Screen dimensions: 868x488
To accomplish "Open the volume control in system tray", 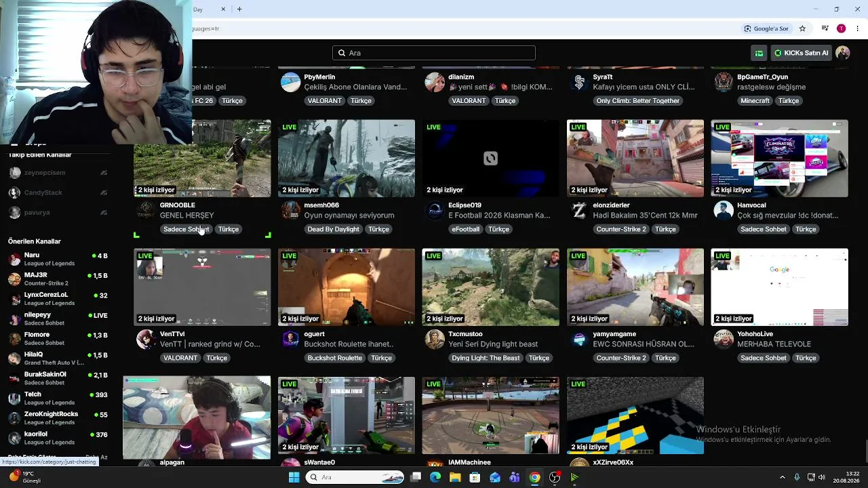I will [822, 477].
